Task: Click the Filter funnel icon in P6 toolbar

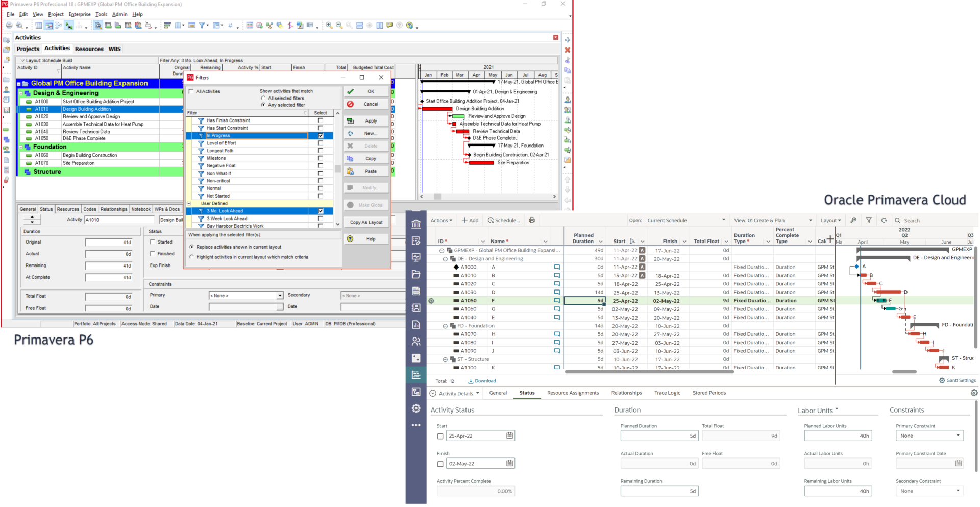Action: tap(202, 25)
